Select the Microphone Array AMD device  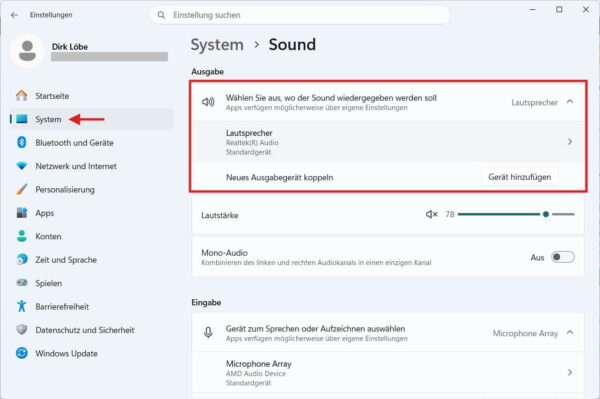[x=388, y=372]
